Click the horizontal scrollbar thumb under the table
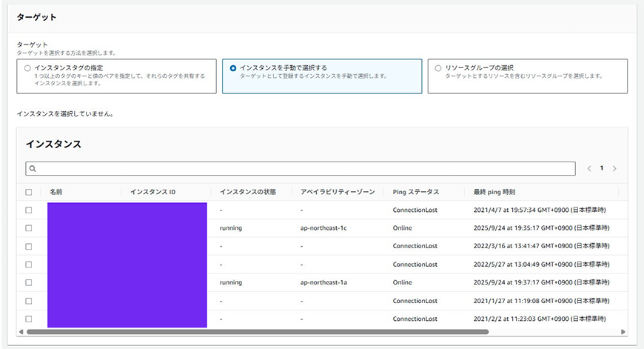 point(258,332)
